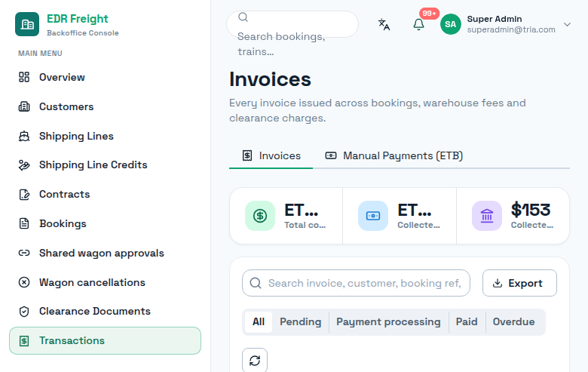The image size is (588, 372).
Task: Switch to Manual Payments (ETB) tab
Action: tap(394, 155)
